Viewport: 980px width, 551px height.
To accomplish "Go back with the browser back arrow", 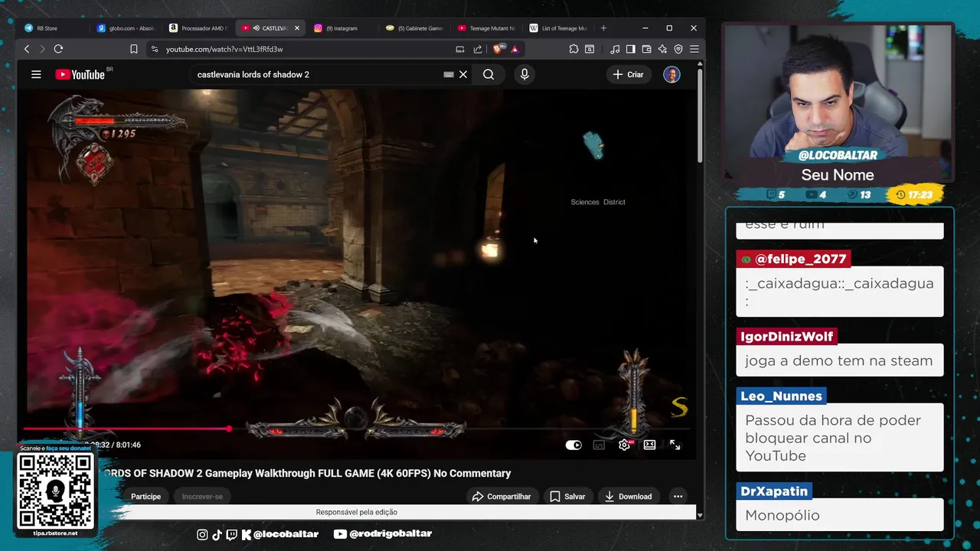I will tap(27, 49).
